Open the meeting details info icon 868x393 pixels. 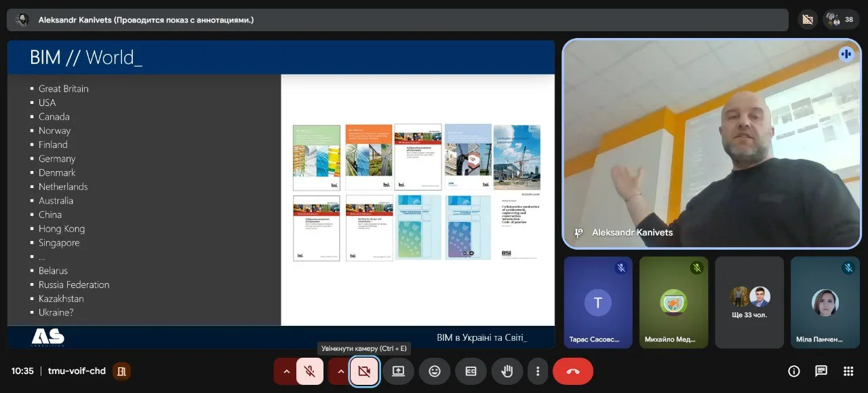coord(793,371)
